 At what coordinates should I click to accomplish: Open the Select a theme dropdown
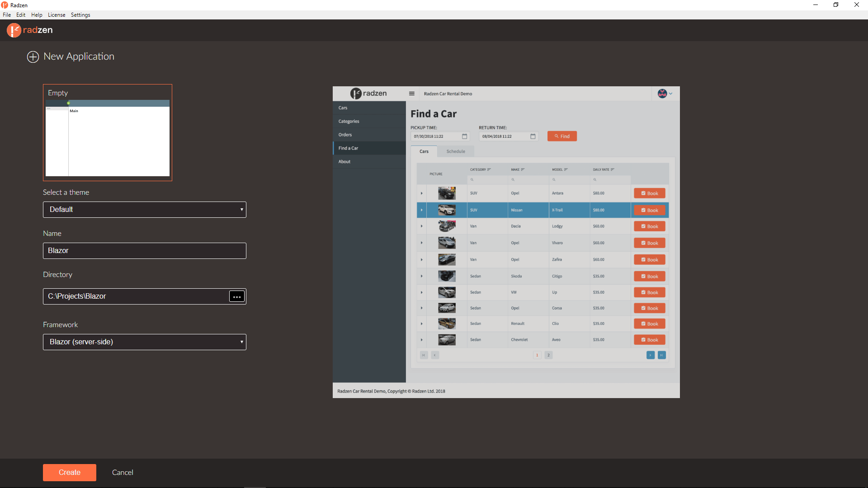coord(145,210)
